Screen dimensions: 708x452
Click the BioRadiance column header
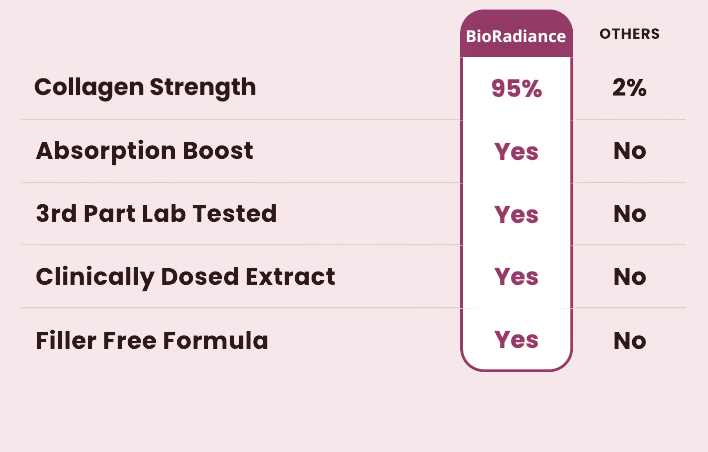(516, 36)
